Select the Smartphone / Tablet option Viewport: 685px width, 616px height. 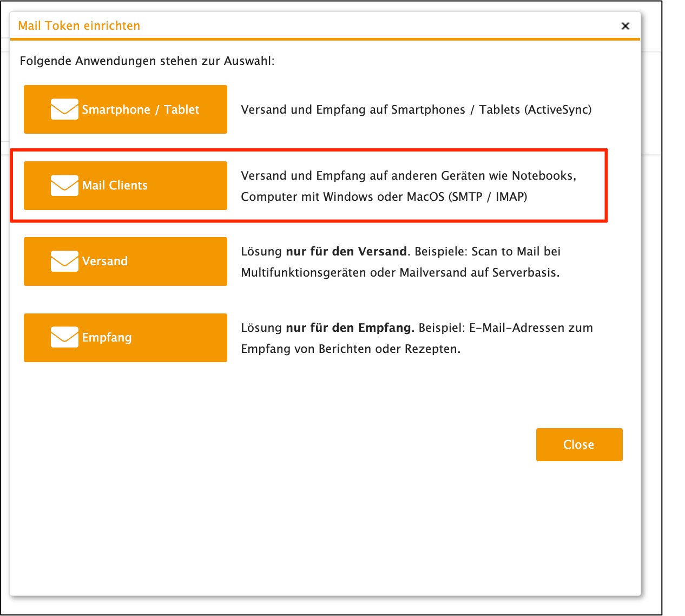[125, 109]
